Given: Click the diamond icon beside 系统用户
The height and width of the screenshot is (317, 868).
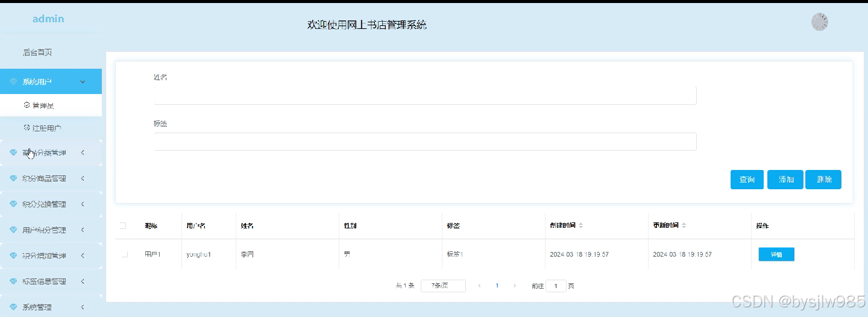Looking at the screenshot, I should pos(13,81).
